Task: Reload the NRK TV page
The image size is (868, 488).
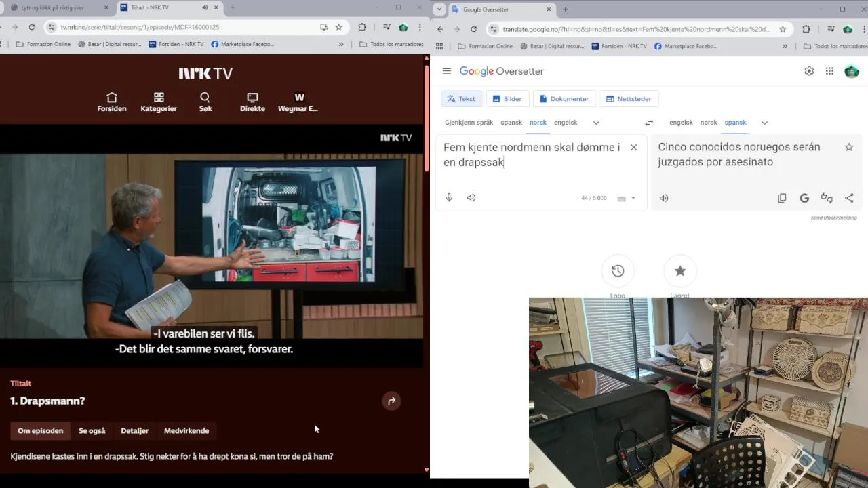Action: [32, 27]
